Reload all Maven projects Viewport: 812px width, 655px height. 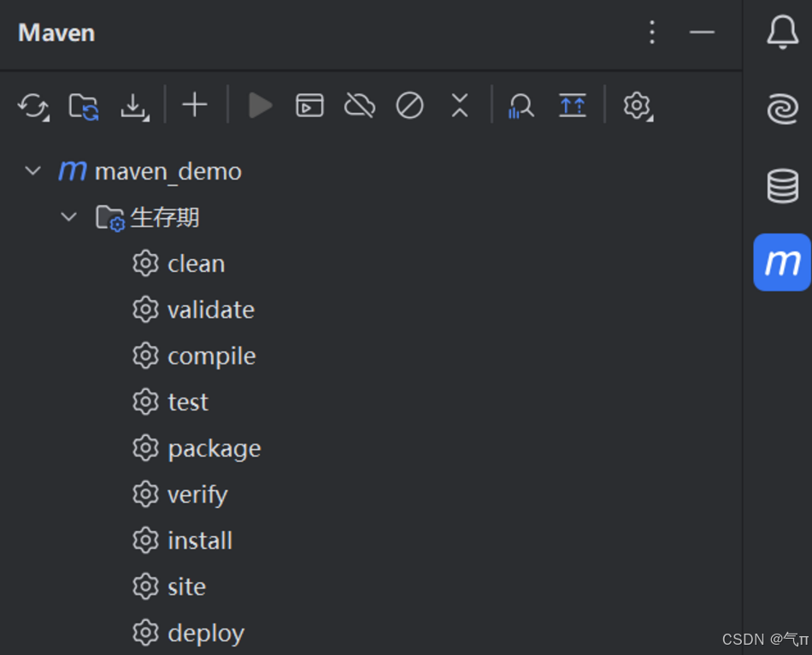(33, 106)
